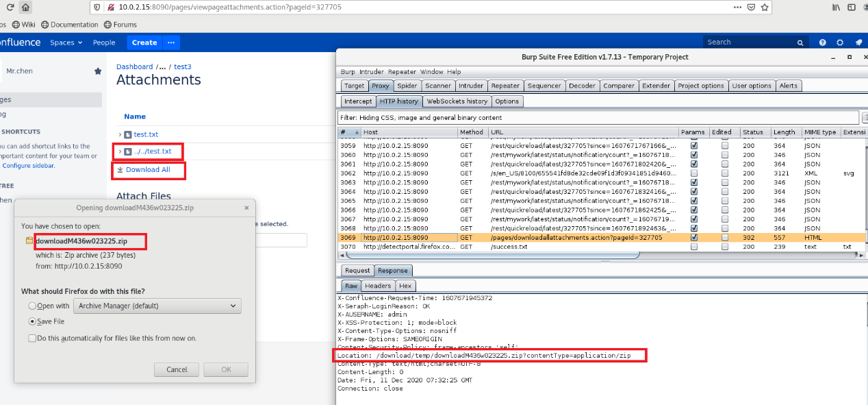Click the Confluence notifications icon
This screenshot has height=405, width=868.
click(x=858, y=42)
